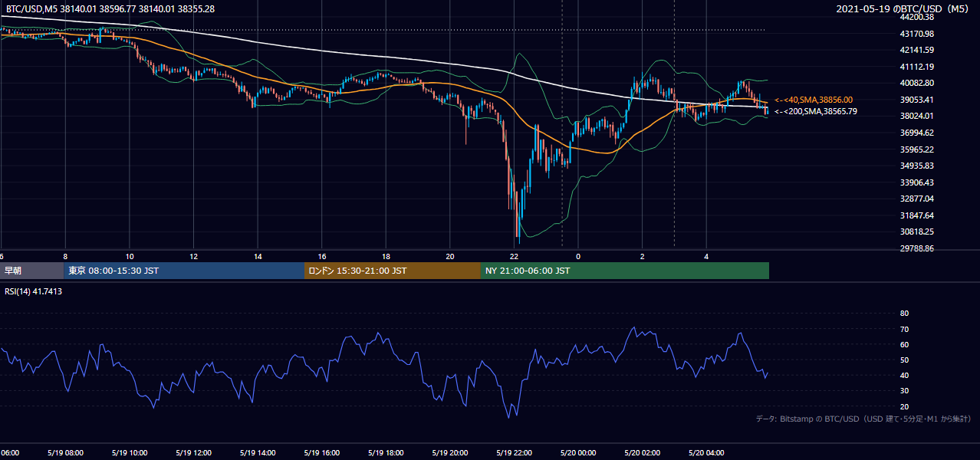Click price axis value 41112.19

916,67
